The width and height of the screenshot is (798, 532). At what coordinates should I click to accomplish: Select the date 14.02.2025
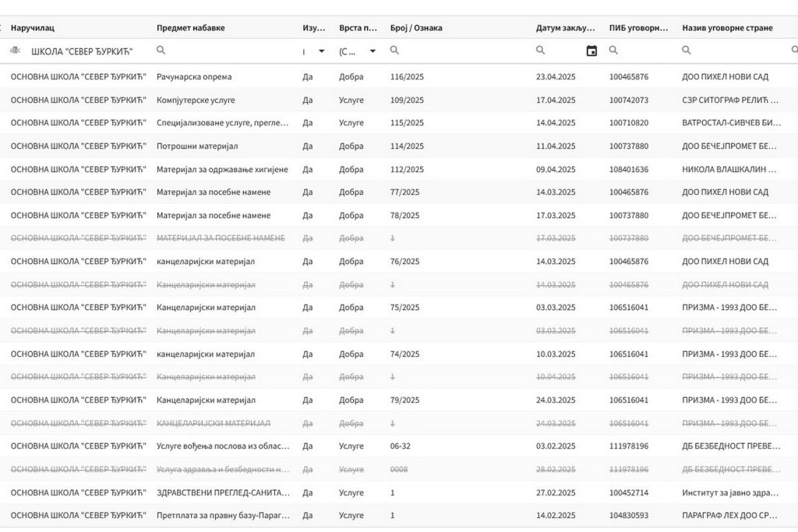coord(556,516)
